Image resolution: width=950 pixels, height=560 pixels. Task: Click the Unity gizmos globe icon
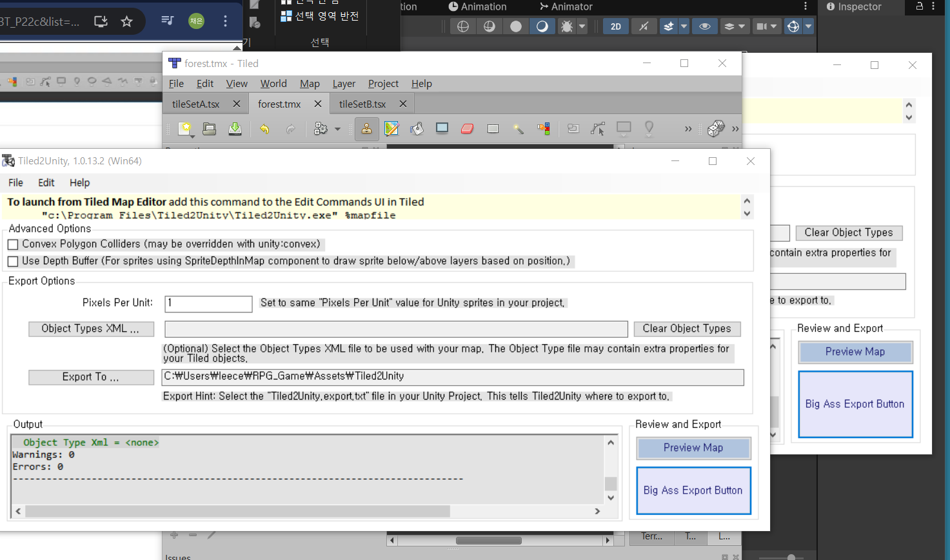[x=793, y=26]
